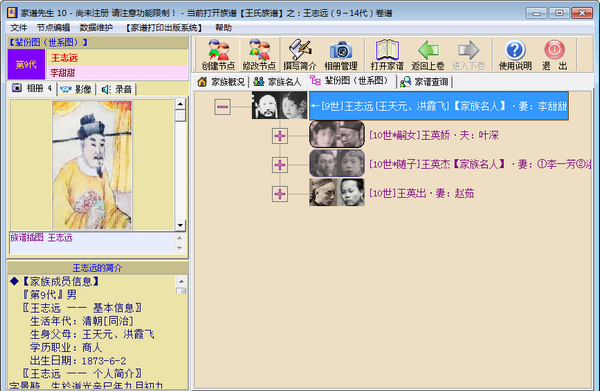Image resolution: width=600 pixels, height=391 pixels.
Task: Select the 录音 audio tab
Action: pos(117,89)
